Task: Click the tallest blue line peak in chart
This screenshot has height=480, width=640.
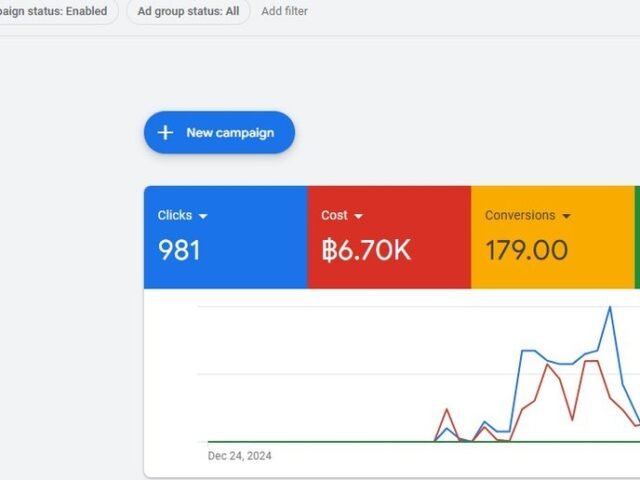Action: click(x=609, y=308)
